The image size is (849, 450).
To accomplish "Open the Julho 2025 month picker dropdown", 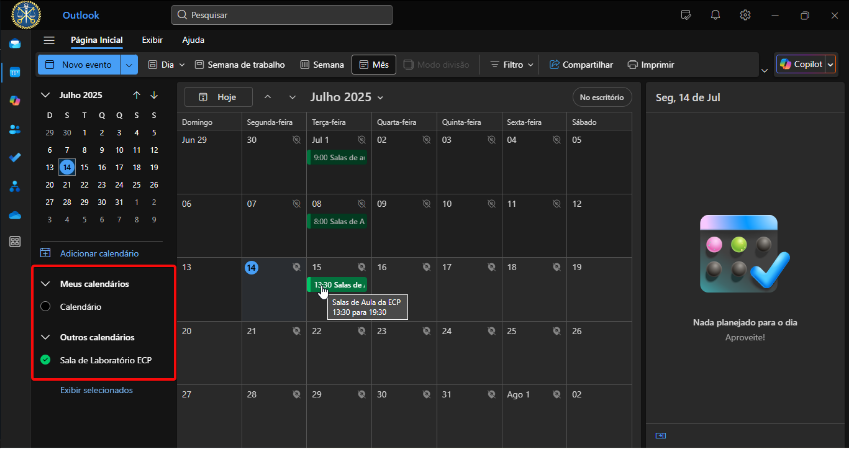I will coord(347,97).
